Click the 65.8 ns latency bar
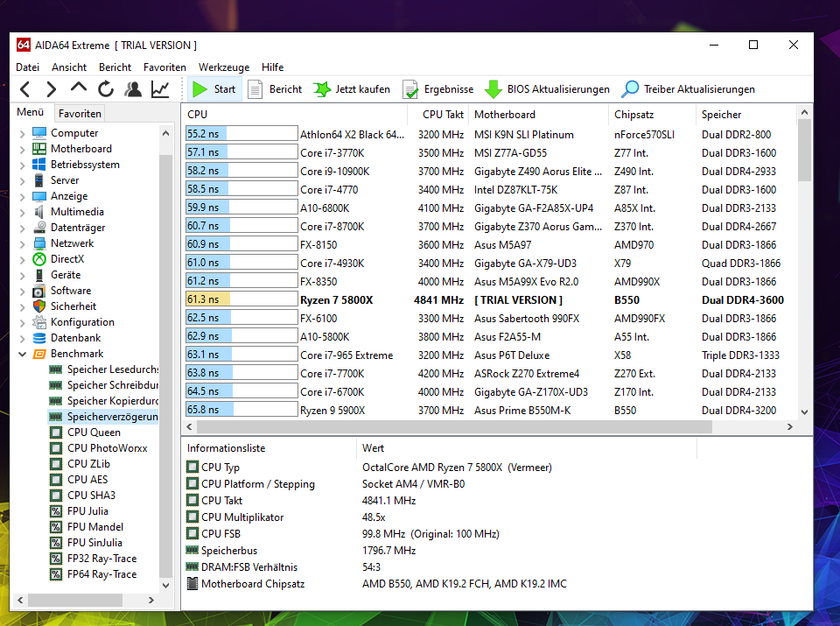This screenshot has height=626, width=840. point(241,410)
